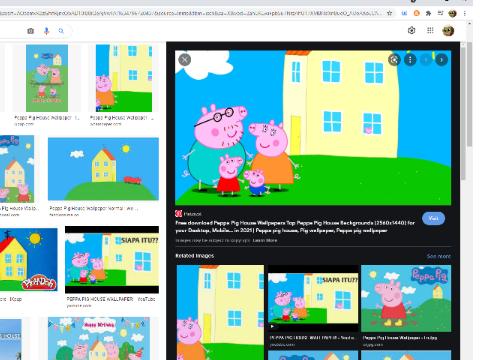Open the Peppa pig and yellow house related image
The width and height of the screenshot is (480, 360).
pos(220,312)
